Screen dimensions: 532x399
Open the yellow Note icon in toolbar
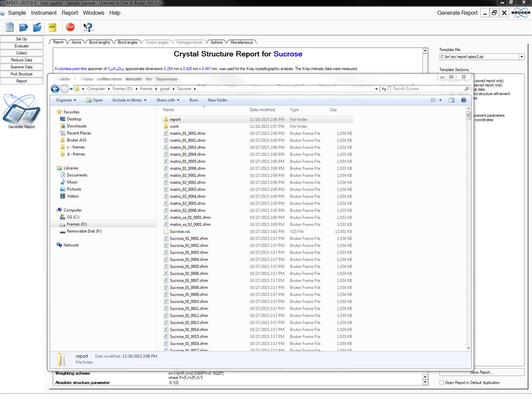pyautogui.click(x=52, y=27)
